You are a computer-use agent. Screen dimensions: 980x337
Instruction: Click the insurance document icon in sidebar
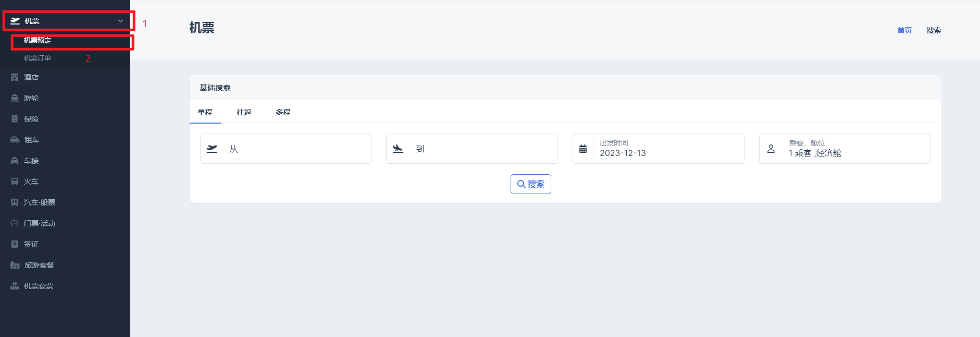coord(15,119)
